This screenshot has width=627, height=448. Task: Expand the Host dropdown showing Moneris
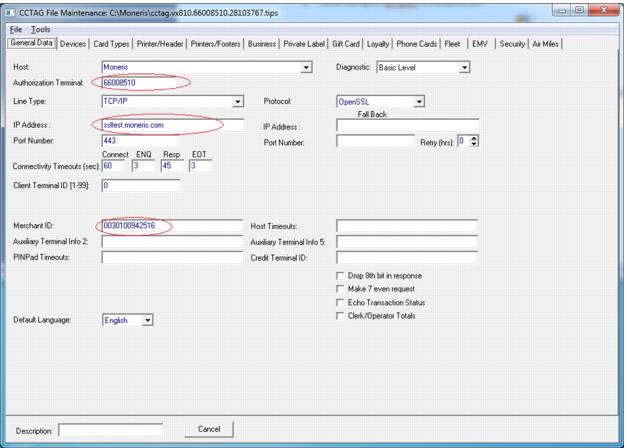(x=306, y=67)
